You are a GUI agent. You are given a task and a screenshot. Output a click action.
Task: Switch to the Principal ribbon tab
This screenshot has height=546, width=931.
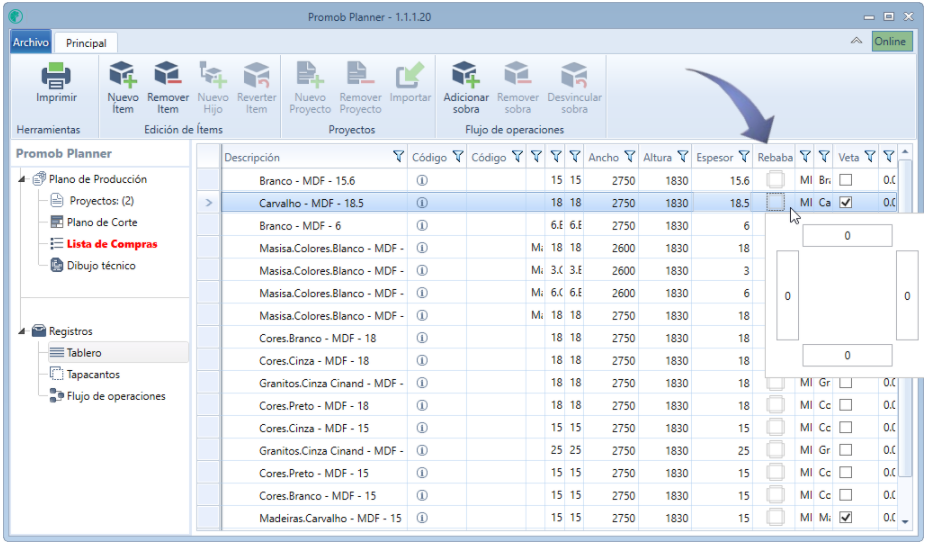pos(86,43)
